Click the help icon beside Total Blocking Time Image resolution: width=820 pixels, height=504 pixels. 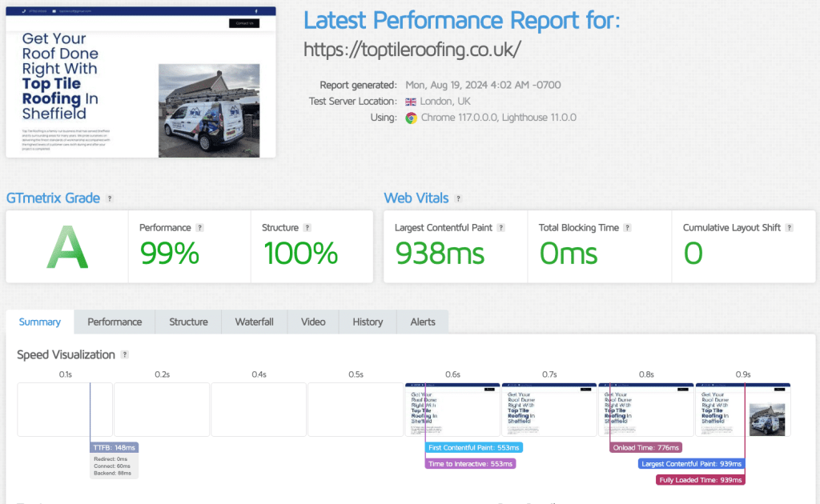tap(627, 228)
